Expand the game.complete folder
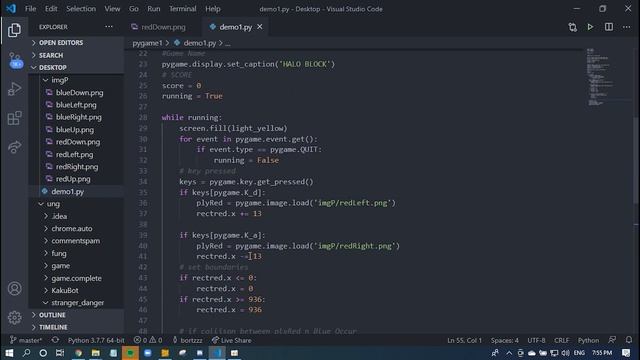 tap(77, 278)
